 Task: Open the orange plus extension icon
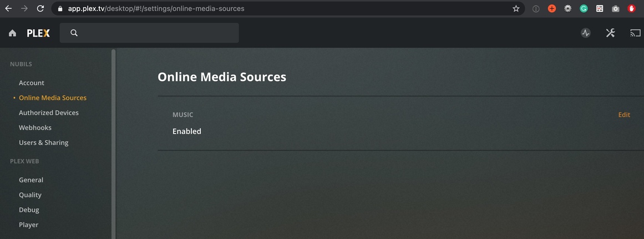tap(551, 9)
